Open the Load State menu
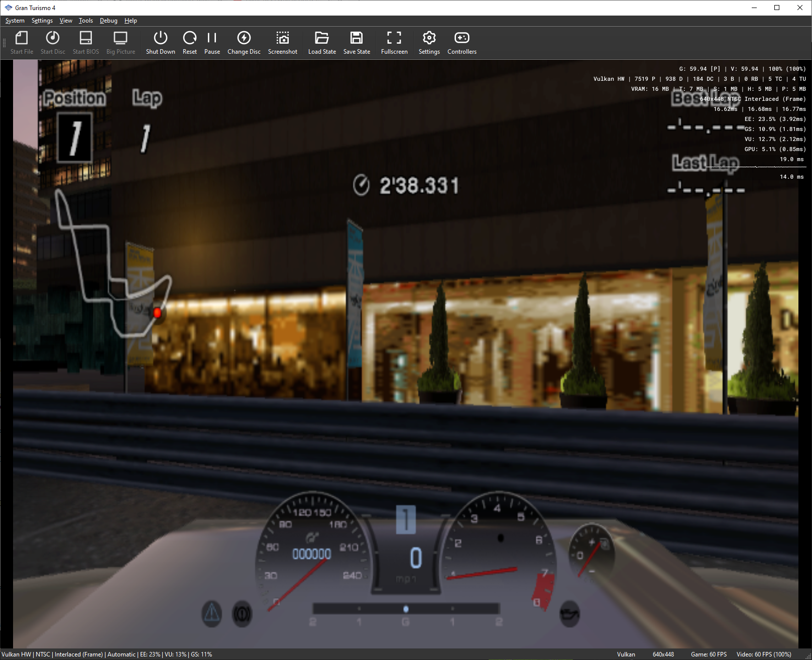 (x=322, y=43)
